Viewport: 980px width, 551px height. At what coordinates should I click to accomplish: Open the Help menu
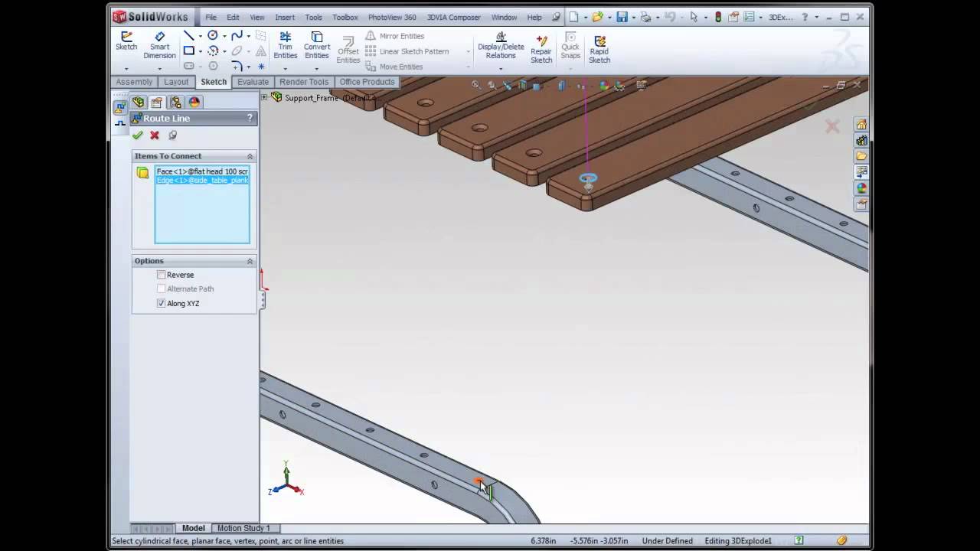(534, 17)
